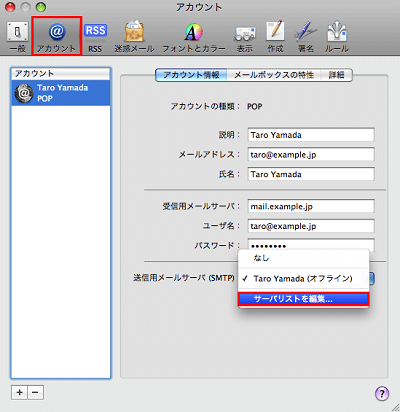
Task: Select Taro Yamada POP account in list
Action: 61,93
